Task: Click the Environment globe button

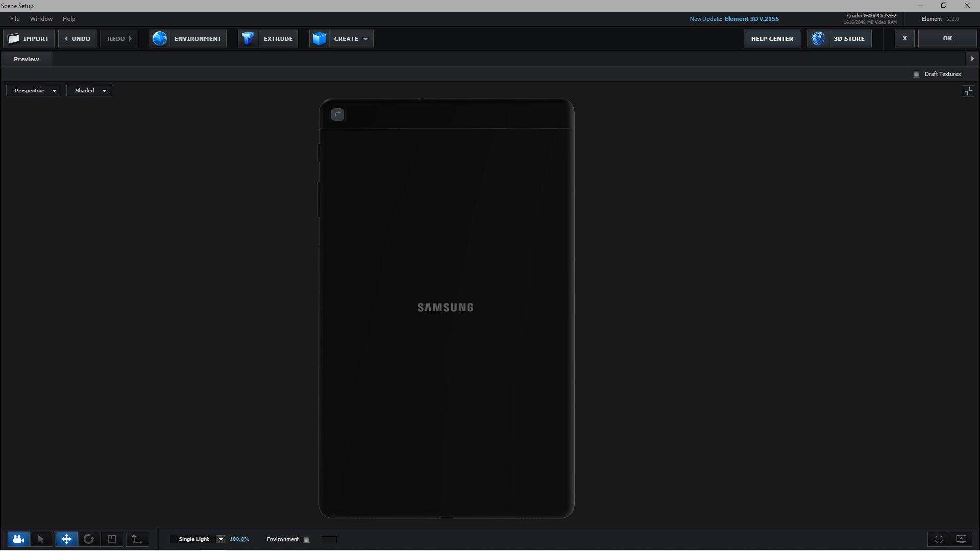Action: [188, 39]
